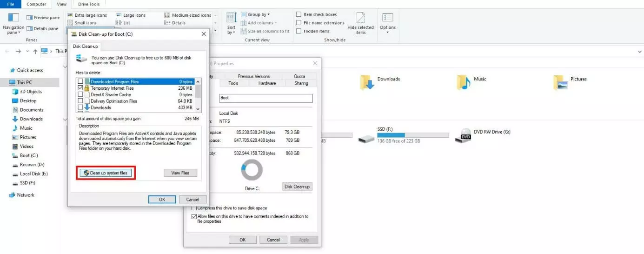This screenshot has width=644, height=254.
Task: Open the Computer ribbon tab
Action: click(x=36, y=4)
